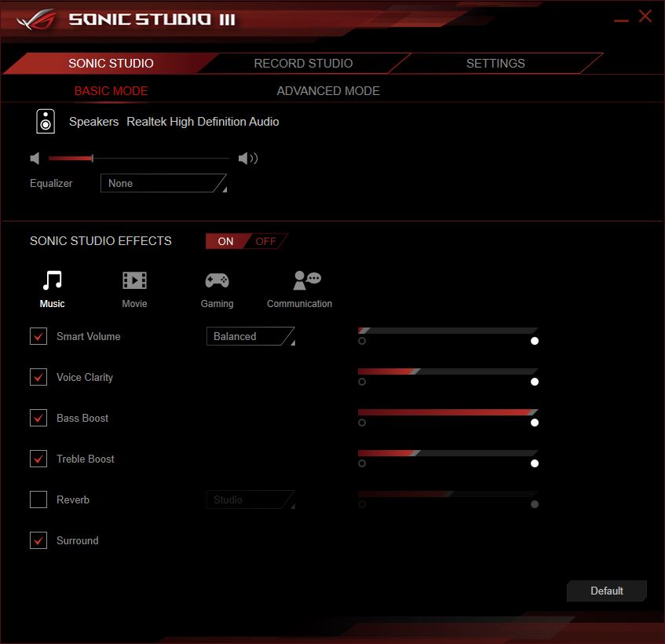
Task: Open the Reverb Studio dropdown
Action: [250, 499]
